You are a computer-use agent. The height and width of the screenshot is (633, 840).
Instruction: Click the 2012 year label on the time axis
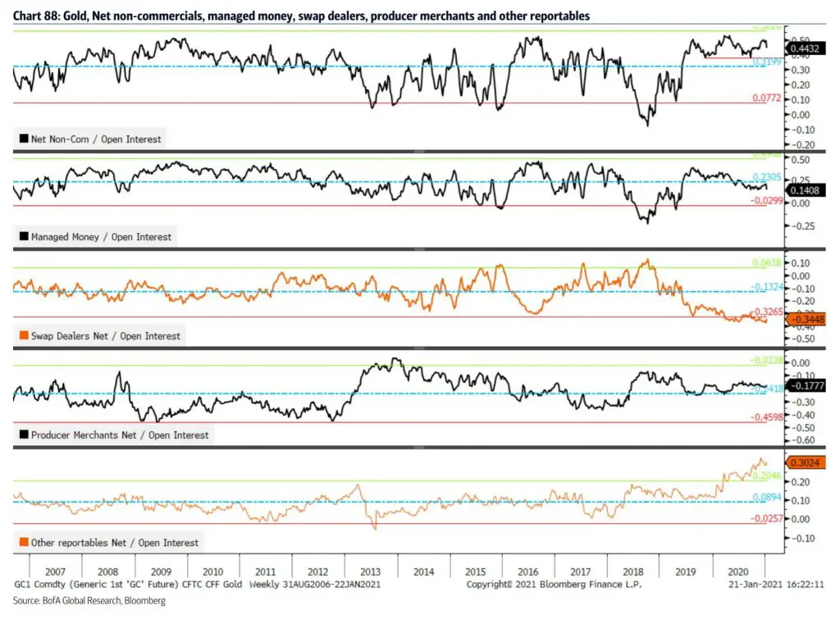click(317, 572)
